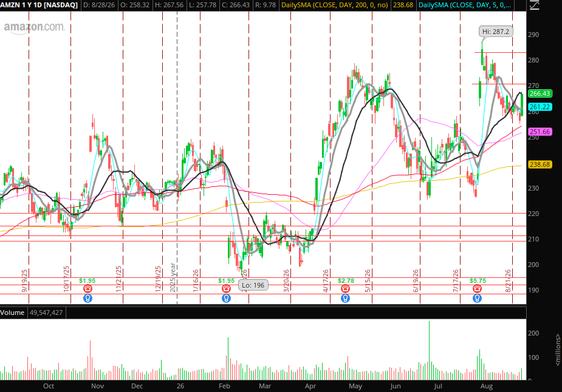Screen dimensions: 562x392
Task: Click the $5.75 earnings estimate label
Action: (478, 281)
